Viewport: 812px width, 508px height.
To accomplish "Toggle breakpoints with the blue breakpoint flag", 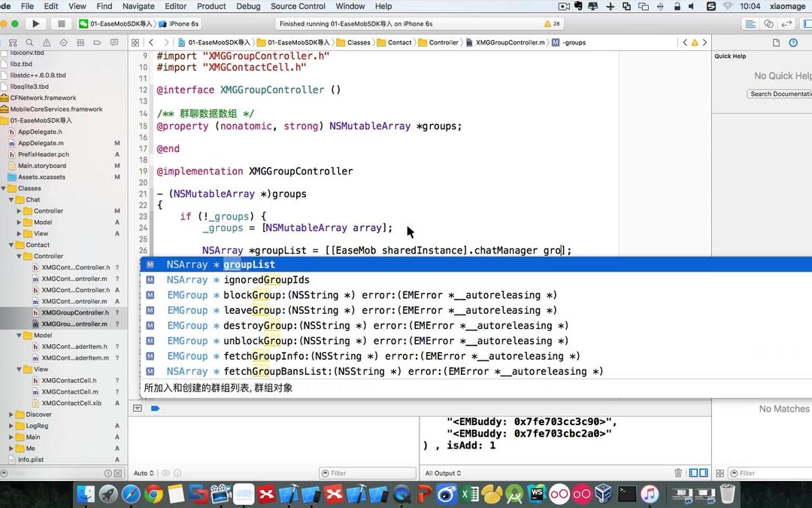I will (155, 409).
